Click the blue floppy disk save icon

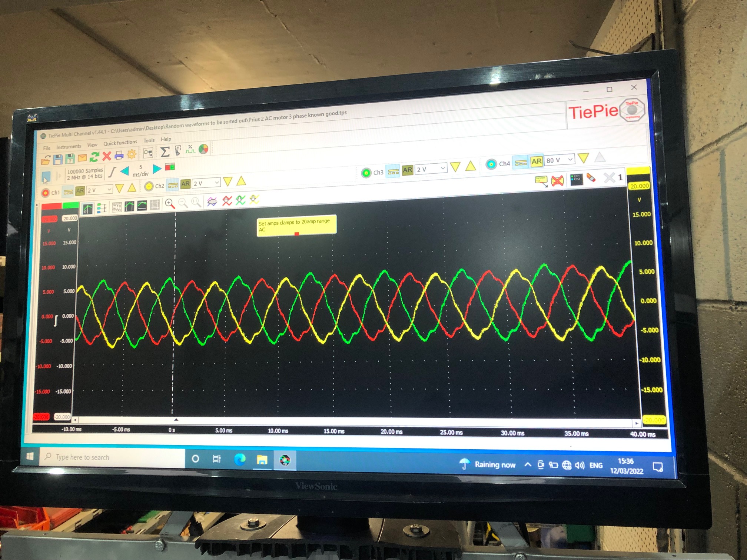click(x=58, y=160)
